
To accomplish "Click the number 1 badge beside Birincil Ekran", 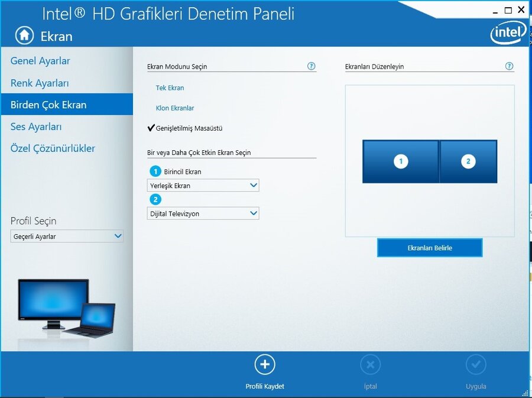I will point(155,172).
